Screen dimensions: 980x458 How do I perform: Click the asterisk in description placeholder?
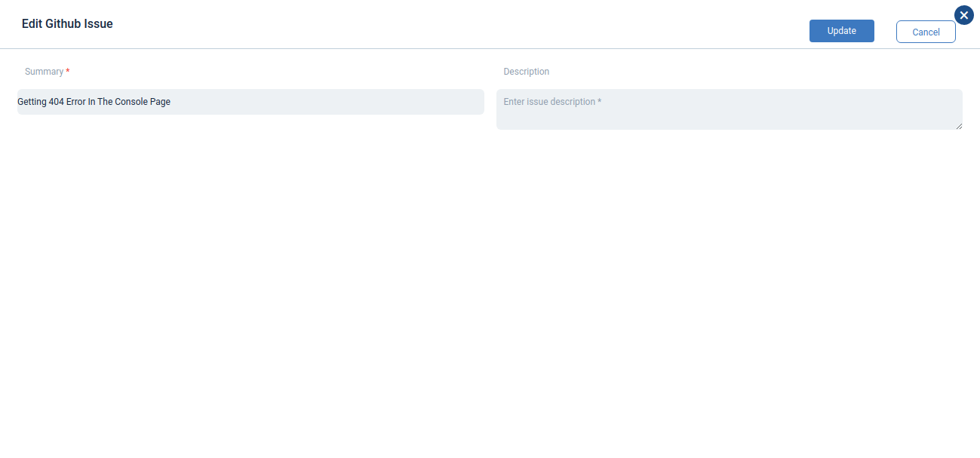pyautogui.click(x=600, y=102)
